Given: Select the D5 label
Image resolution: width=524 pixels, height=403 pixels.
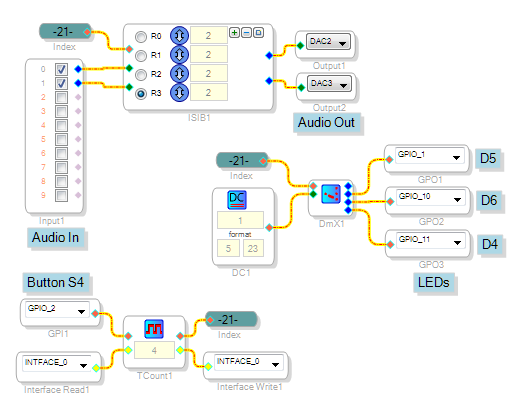Looking at the screenshot, I should point(488,158).
